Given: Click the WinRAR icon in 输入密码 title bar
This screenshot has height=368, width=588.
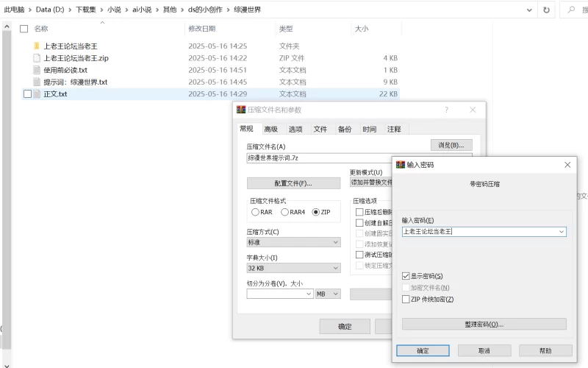Looking at the screenshot, I should click(x=401, y=165).
